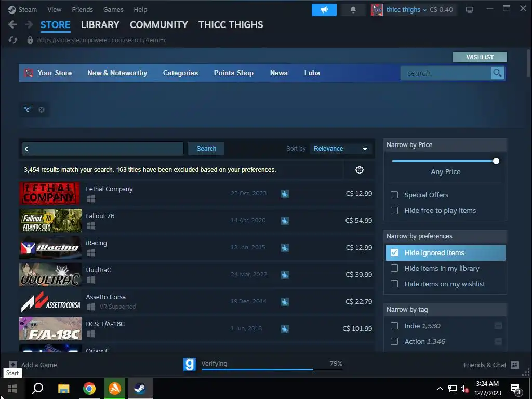The height and width of the screenshot is (399, 532).
Task: Click the forward navigation arrow
Action: point(29,24)
